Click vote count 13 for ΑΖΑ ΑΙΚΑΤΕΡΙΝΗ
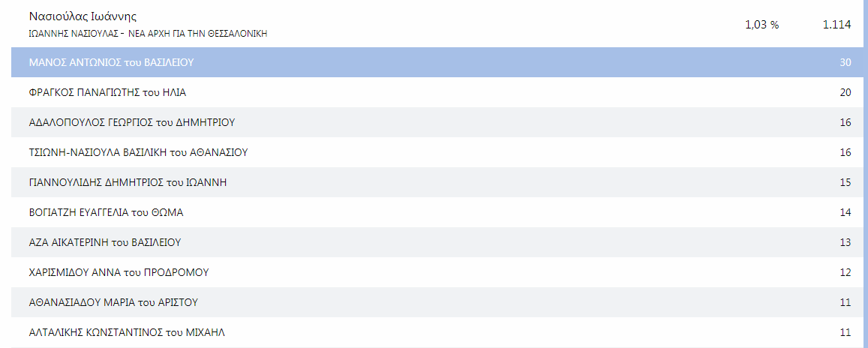The width and height of the screenshot is (868, 348). (845, 242)
